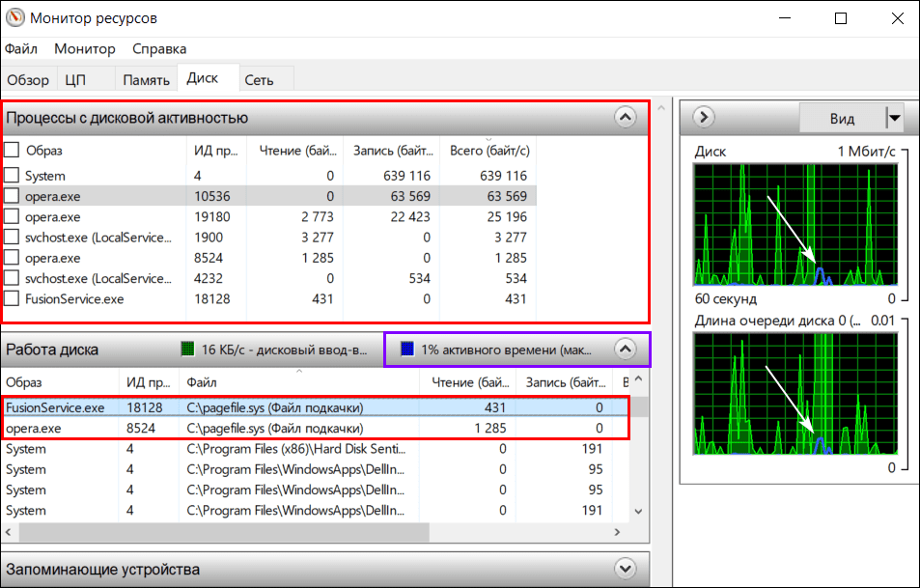Screen dimensions: 920x588
Task: Toggle the select-all Образ checkbox
Action: click(x=12, y=150)
